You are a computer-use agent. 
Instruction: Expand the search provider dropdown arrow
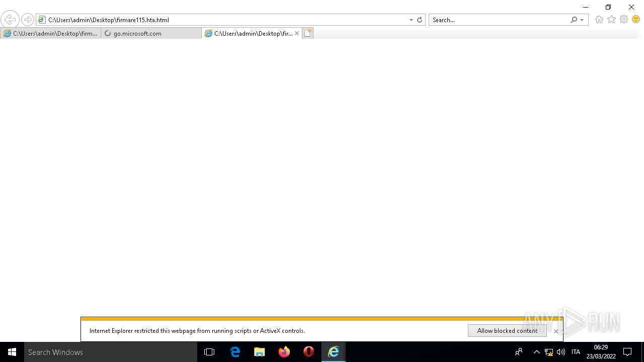tap(582, 20)
